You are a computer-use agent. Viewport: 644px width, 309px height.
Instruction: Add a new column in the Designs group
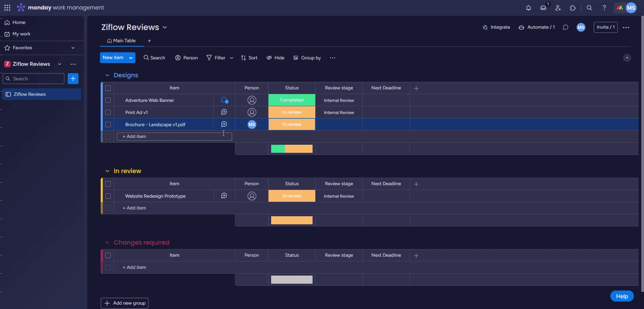point(416,88)
